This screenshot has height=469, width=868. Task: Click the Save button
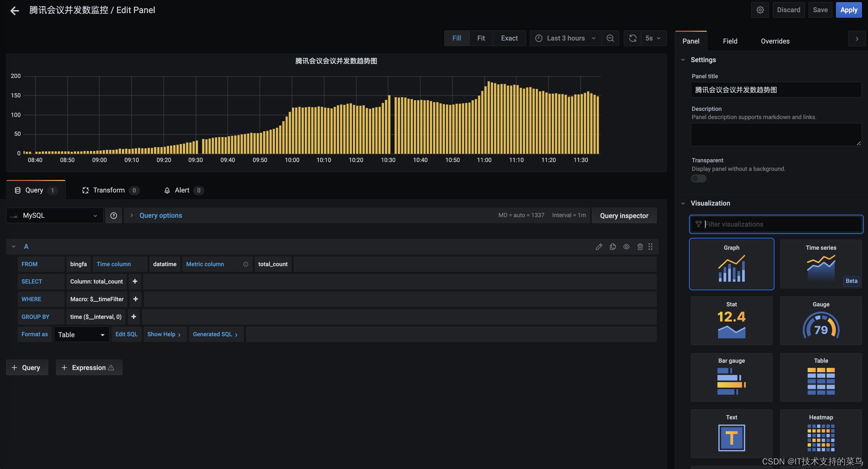pyautogui.click(x=820, y=10)
